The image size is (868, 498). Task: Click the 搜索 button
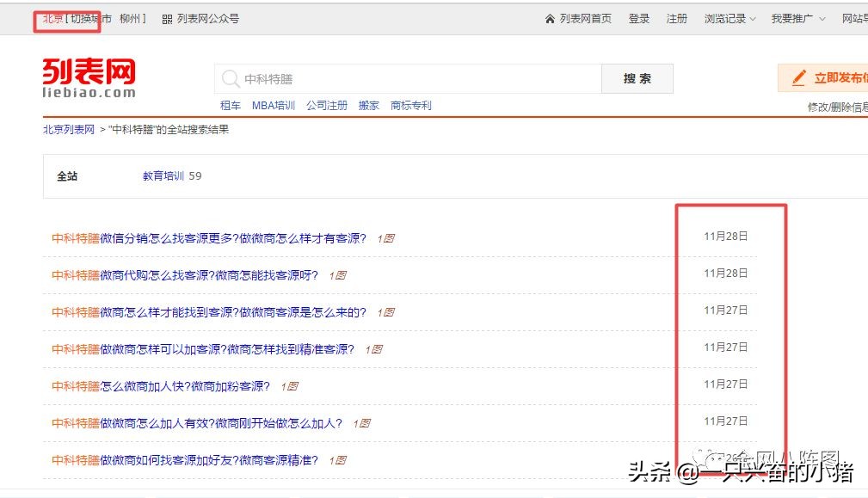pos(637,78)
